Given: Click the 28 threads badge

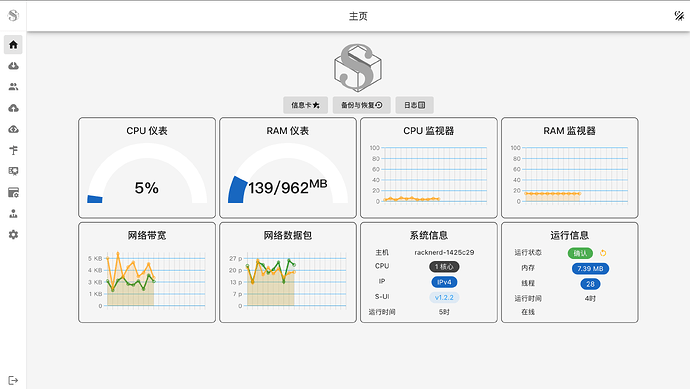Looking at the screenshot, I should (x=590, y=284).
